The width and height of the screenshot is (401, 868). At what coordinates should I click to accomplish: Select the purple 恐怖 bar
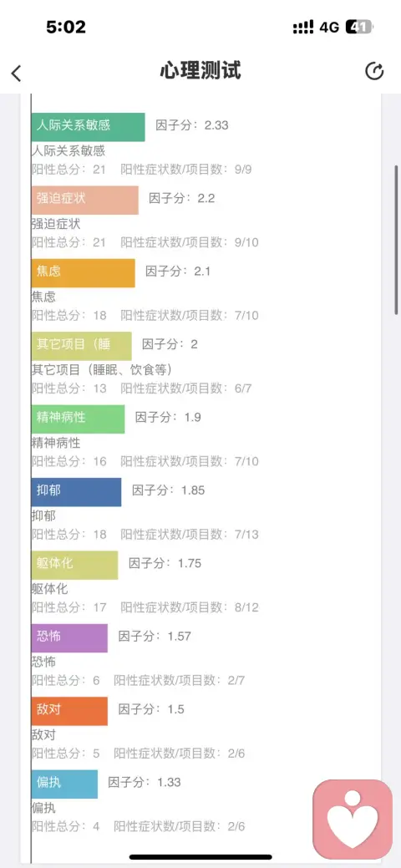coord(69,638)
